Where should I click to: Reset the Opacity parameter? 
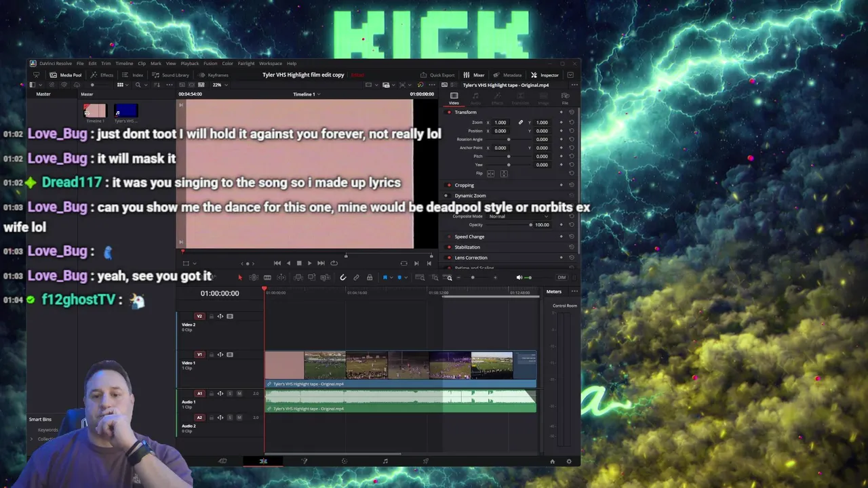click(572, 225)
